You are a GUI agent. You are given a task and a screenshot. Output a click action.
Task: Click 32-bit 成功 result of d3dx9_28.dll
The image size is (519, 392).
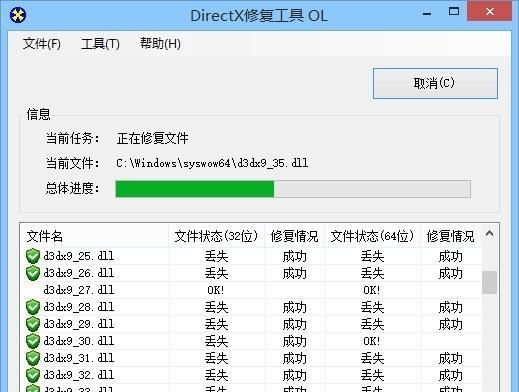pyautogui.click(x=295, y=307)
